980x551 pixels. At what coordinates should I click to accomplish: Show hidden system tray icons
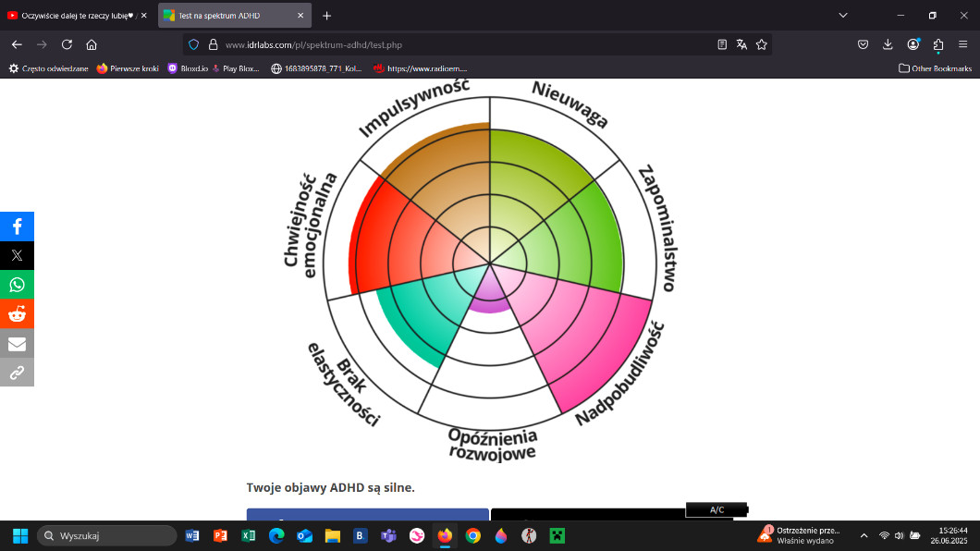pyautogui.click(x=864, y=535)
